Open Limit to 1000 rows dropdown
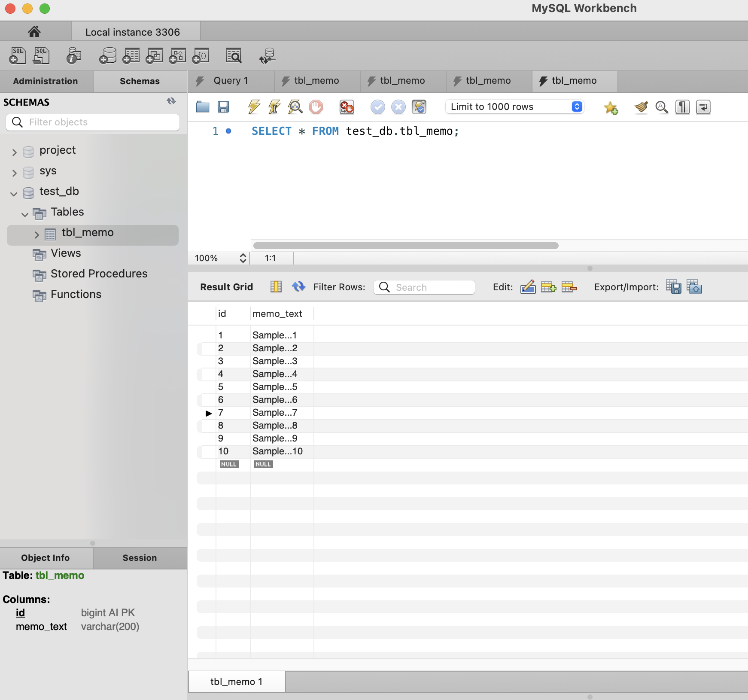This screenshot has height=700, width=748. point(514,107)
